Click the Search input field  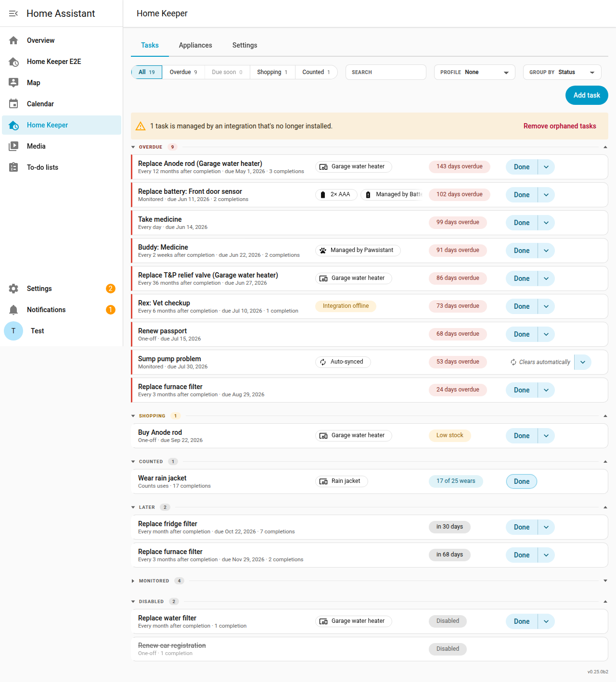(386, 72)
